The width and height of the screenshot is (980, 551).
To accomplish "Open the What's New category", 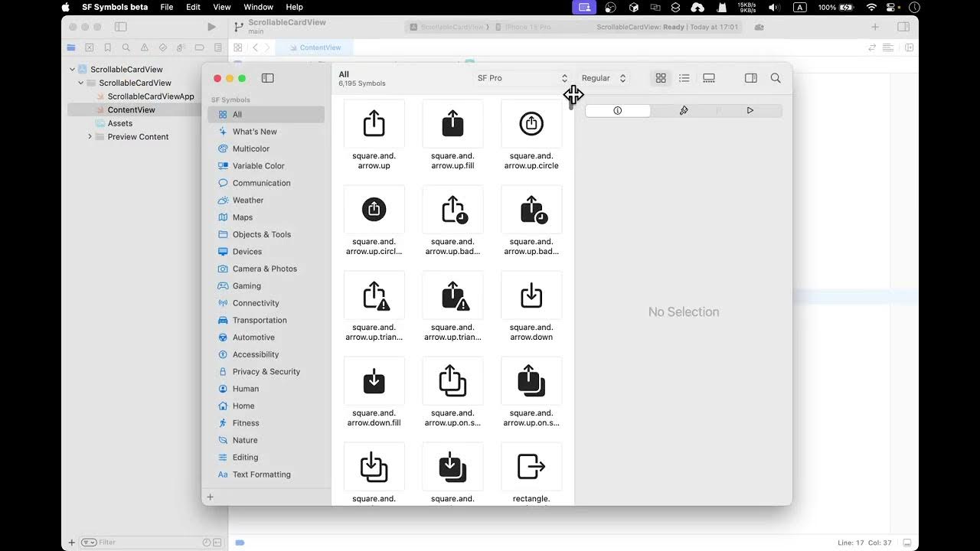I will tap(266, 132).
